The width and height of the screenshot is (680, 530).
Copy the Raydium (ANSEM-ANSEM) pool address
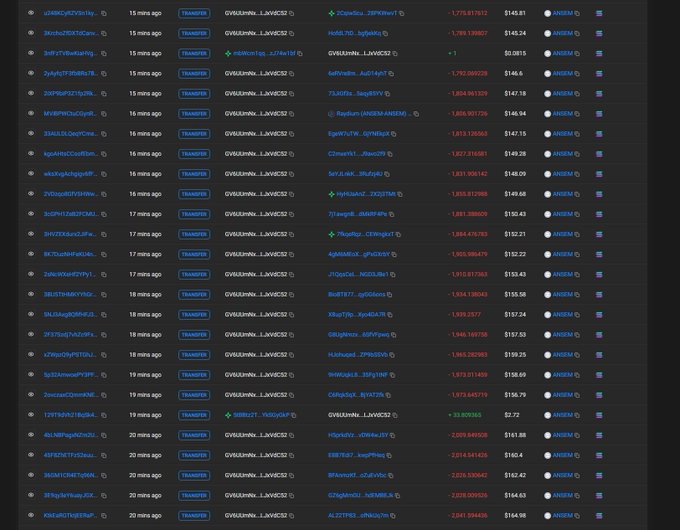pyautogui.click(x=416, y=114)
